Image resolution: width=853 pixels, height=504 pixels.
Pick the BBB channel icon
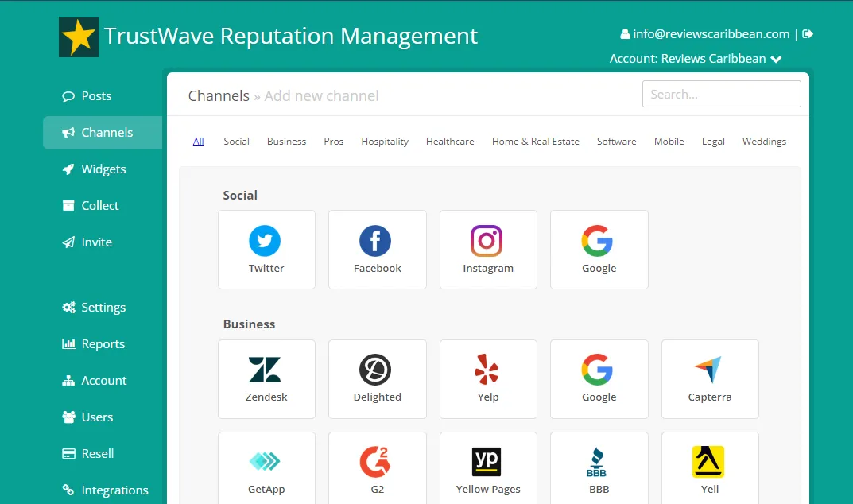point(597,462)
